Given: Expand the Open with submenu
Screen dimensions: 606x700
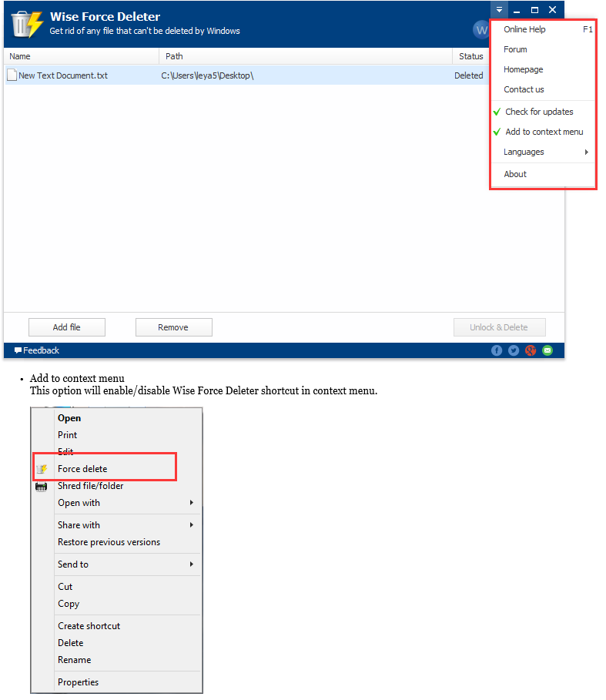Looking at the screenshot, I should [x=127, y=503].
